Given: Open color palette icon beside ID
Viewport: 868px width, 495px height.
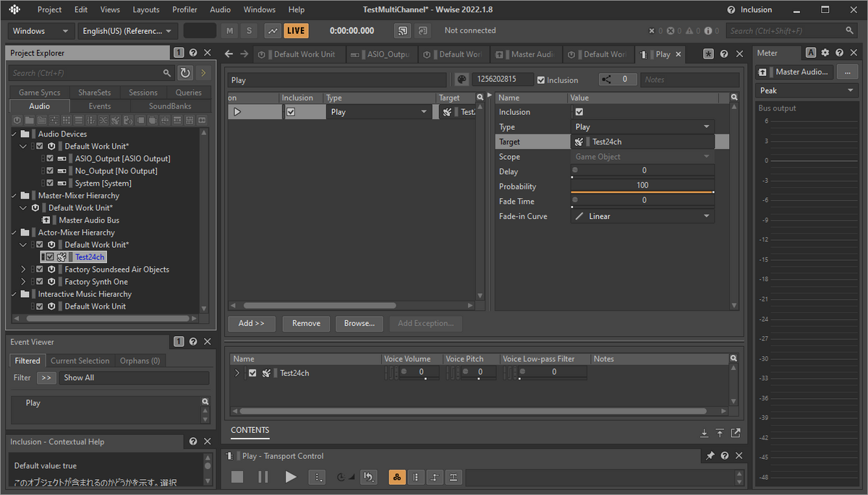Looking at the screenshot, I should [461, 79].
